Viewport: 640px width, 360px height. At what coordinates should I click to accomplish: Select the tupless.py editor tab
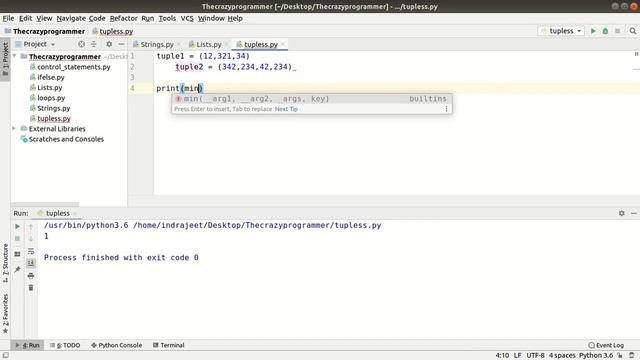pyautogui.click(x=260, y=44)
